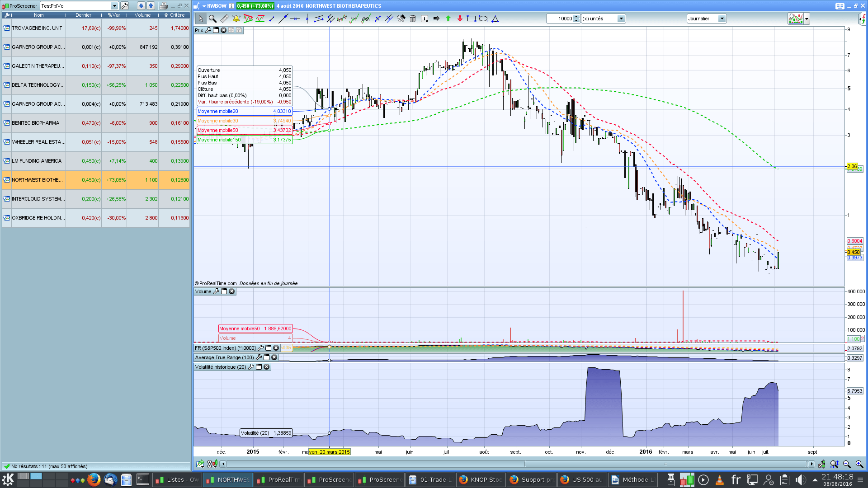This screenshot has height=488, width=868.
Task: Open the TestPblVol screener dropdown
Action: click(114, 6)
